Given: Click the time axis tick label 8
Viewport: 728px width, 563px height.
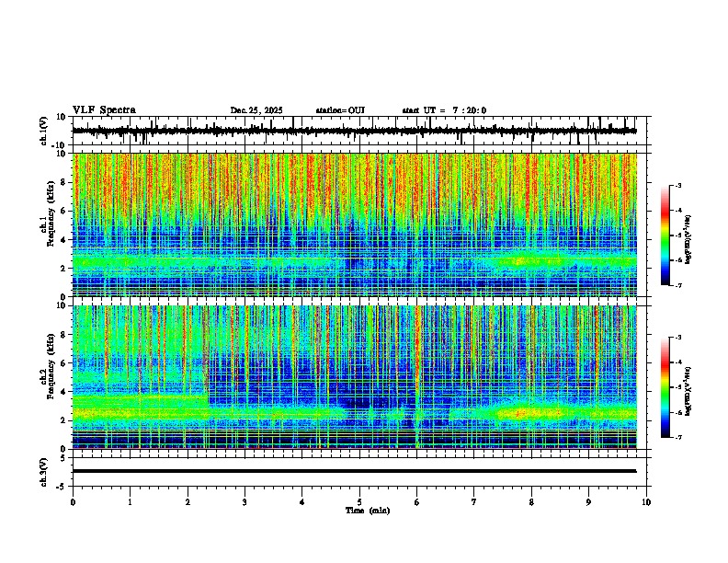Looking at the screenshot, I should [x=531, y=502].
